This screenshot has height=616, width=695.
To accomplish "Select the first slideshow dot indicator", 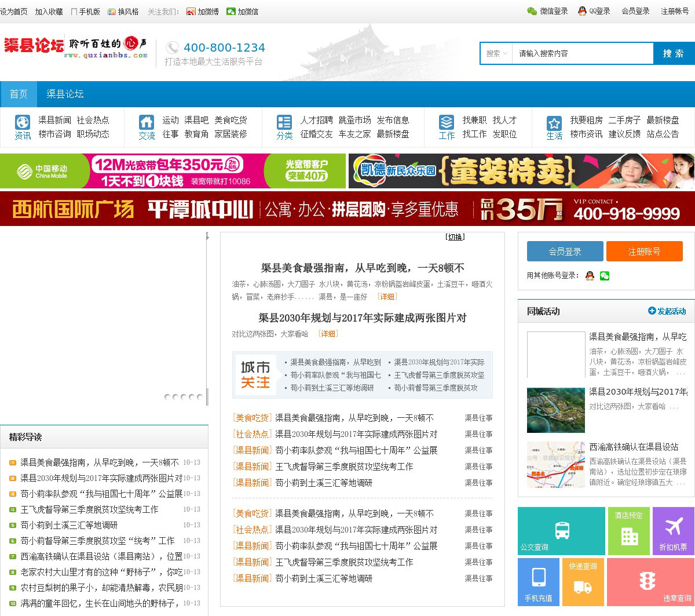I will click(167, 397).
